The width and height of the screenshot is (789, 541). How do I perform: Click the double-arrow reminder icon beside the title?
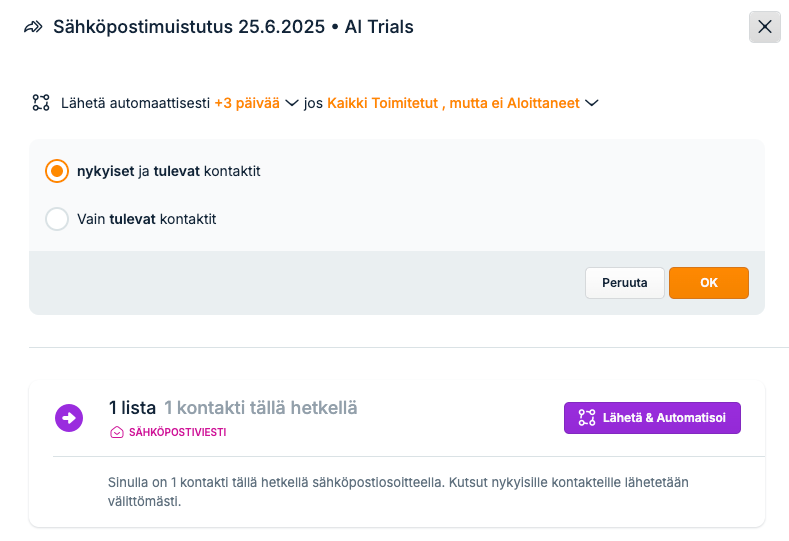(33, 27)
